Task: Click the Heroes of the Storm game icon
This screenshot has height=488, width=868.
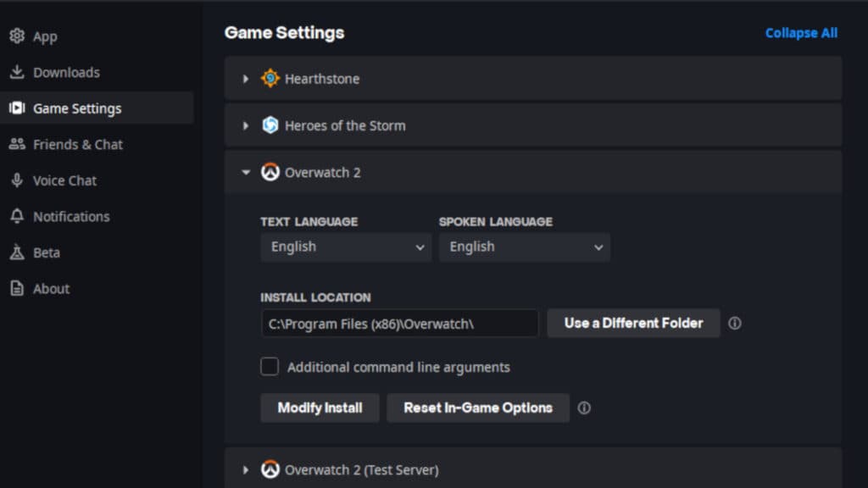Action: click(x=270, y=125)
